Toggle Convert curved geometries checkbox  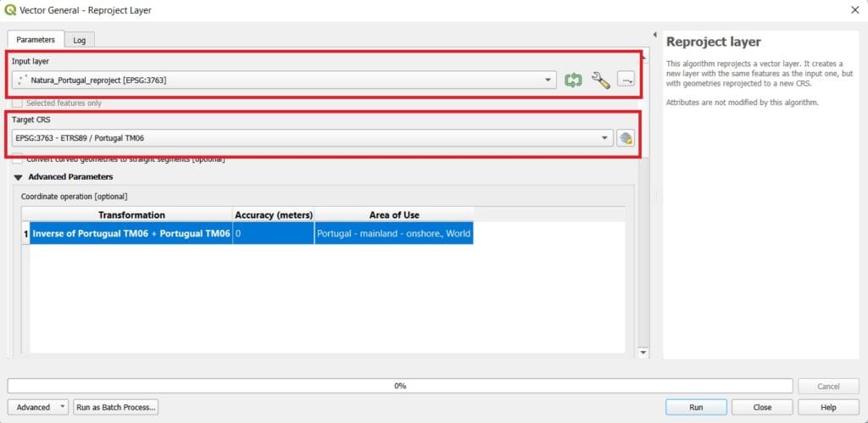[x=18, y=159]
